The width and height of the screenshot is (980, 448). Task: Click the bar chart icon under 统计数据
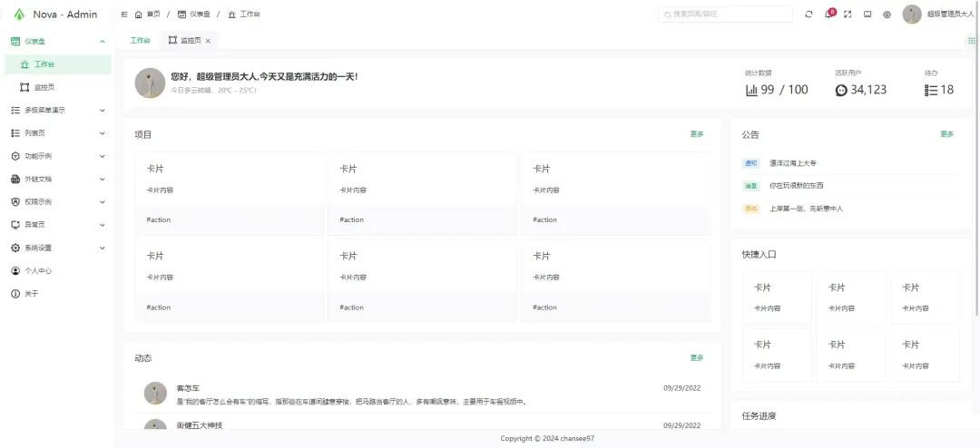[751, 90]
